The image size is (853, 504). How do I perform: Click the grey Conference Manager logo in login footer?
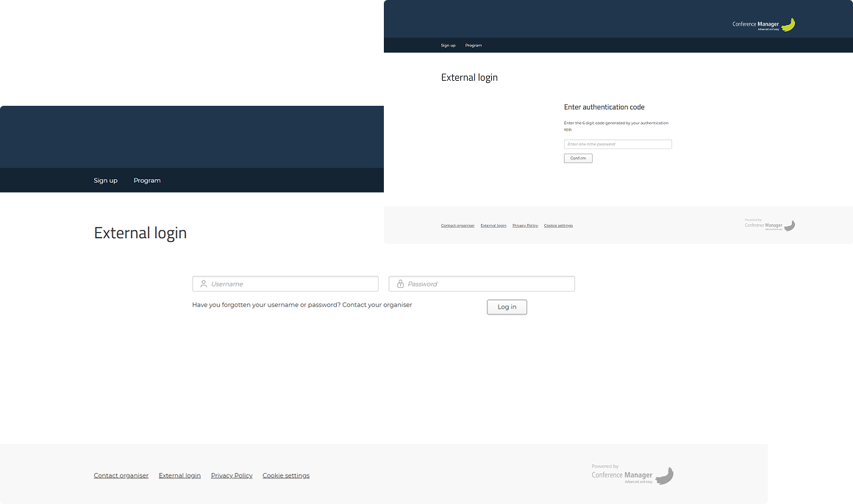[x=632, y=475]
